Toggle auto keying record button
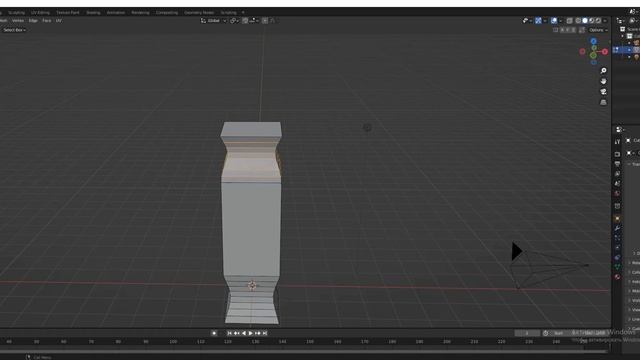The width and height of the screenshot is (640, 360). pyautogui.click(x=214, y=333)
